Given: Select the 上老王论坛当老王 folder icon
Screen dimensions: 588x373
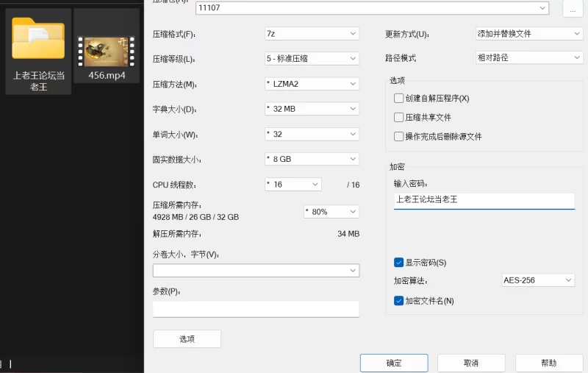Looking at the screenshot, I should [x=38, y=39].
